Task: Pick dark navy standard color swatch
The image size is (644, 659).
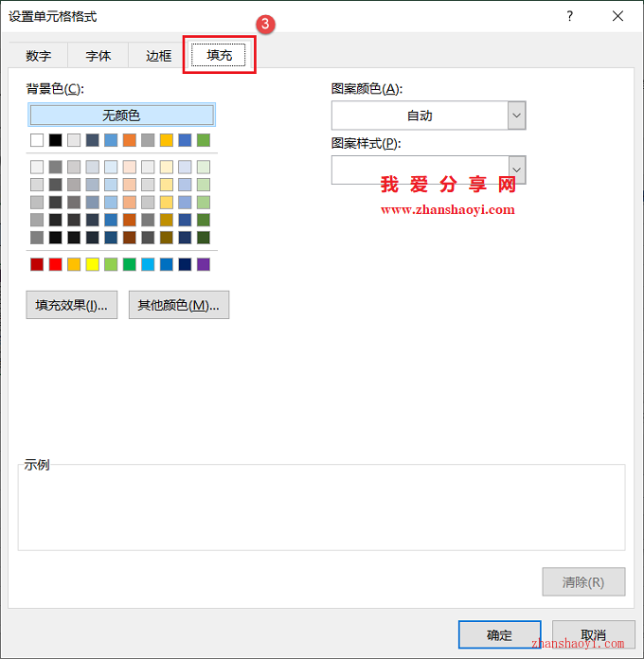Action: pyautogui.click(x=185, y=264)
